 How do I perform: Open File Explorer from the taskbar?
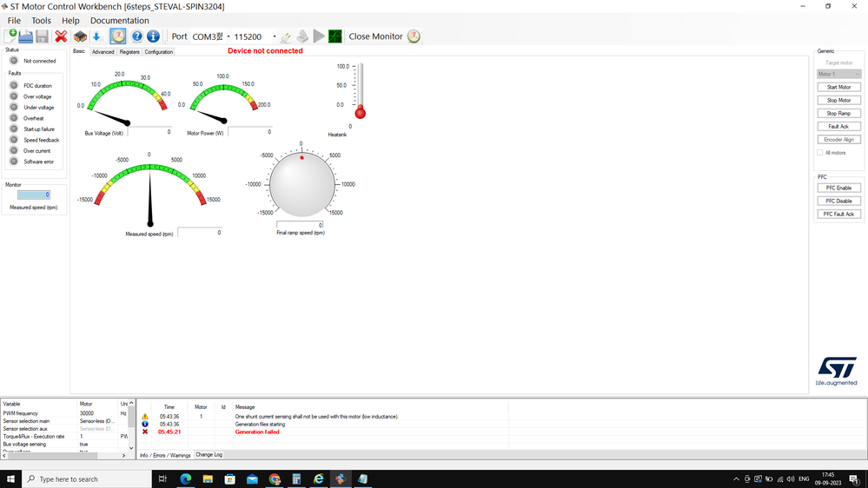[208, 479]
